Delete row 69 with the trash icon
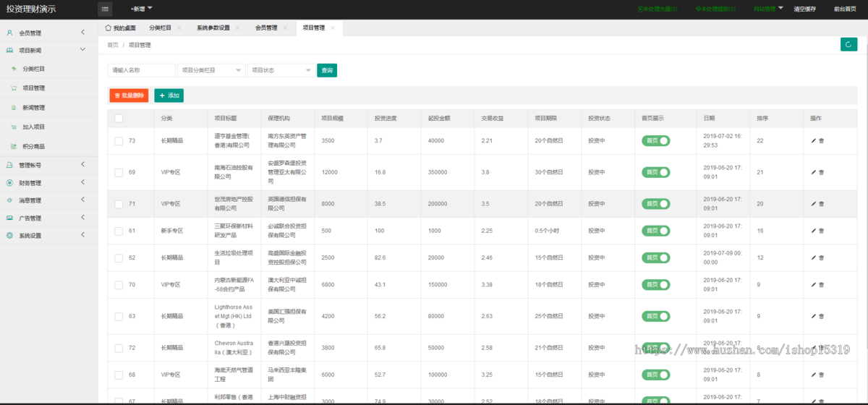Screen dimensions: 868x405 pos(822,173)
